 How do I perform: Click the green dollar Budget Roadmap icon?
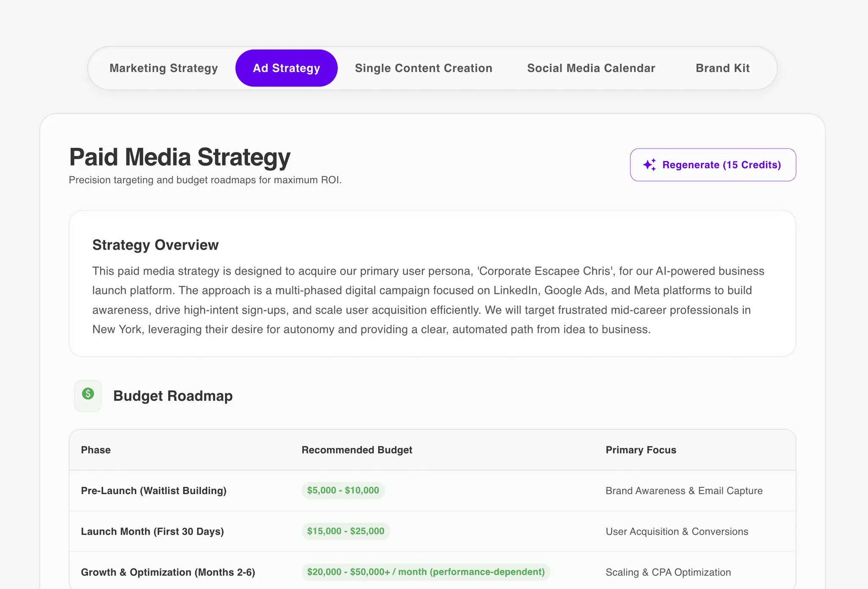pyautogui.click(x=88, y=395)
